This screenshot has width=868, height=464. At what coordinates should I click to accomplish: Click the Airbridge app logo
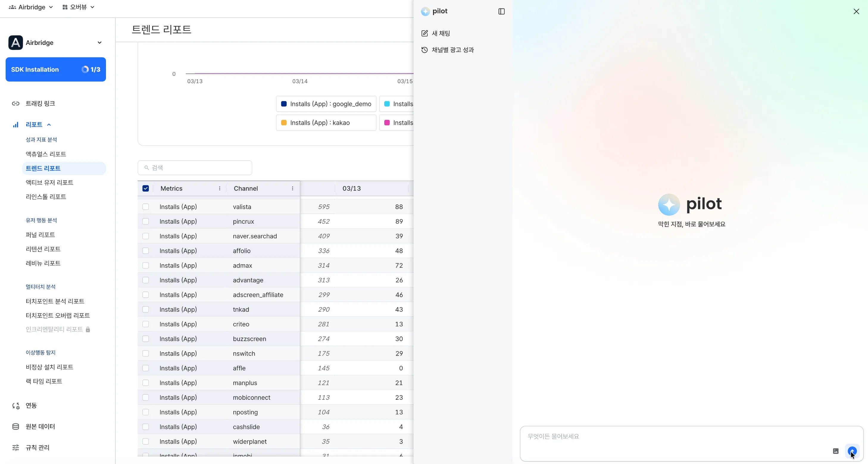[x=15, y=43]
